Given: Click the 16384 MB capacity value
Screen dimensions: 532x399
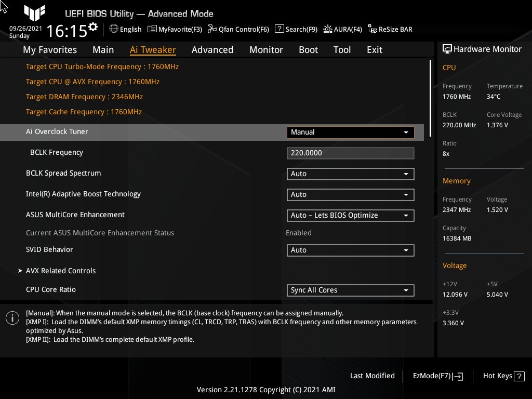Looking at the screenshot, I should (x=457, y=238).
